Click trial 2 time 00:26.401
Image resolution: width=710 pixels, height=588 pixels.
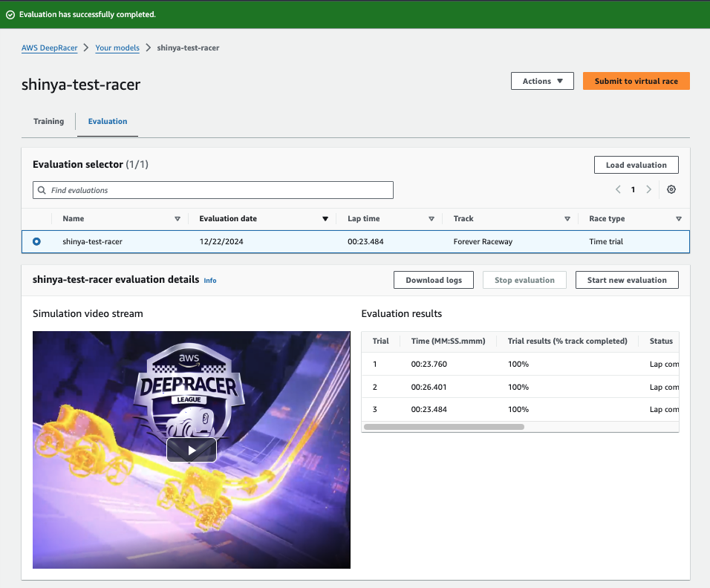(x=429, y=387)
